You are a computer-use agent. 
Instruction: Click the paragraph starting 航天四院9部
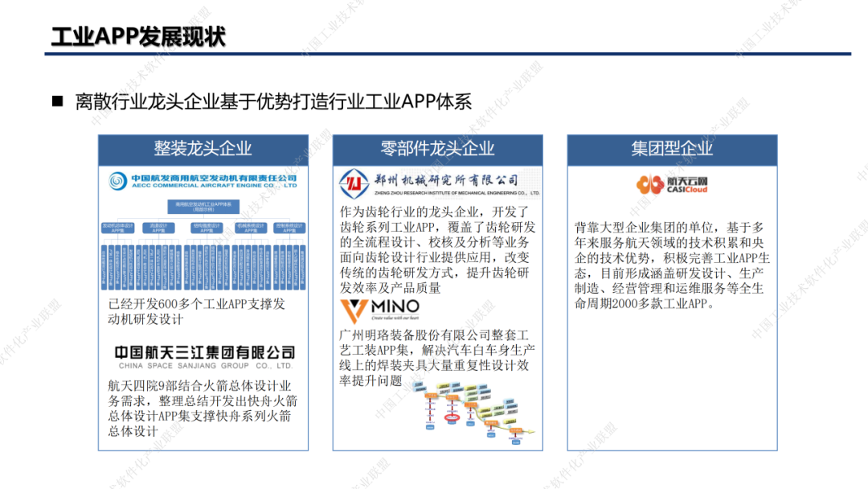tap(203, 408)
